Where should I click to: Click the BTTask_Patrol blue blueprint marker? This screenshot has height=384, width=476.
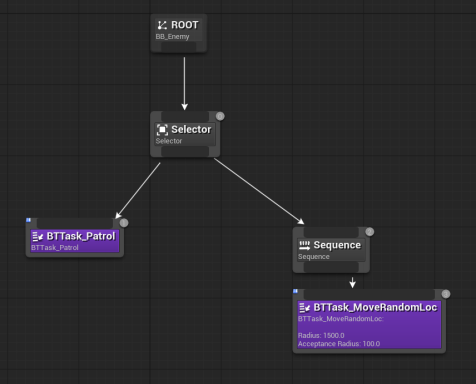[28, 220]
